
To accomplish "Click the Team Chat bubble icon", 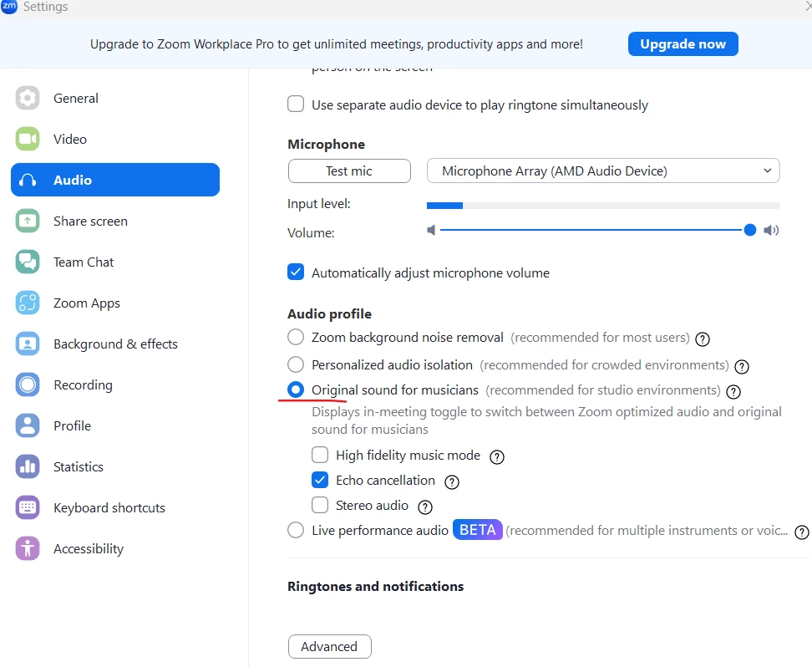I will (28, 262).
